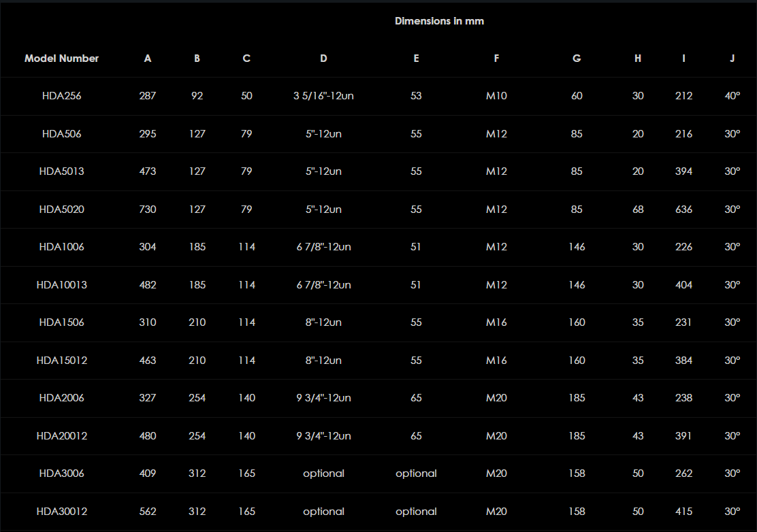This screenshot has height=532, width=757.
Task: Click the column J header
Action: pyautogui.click(x=732, y=59)
